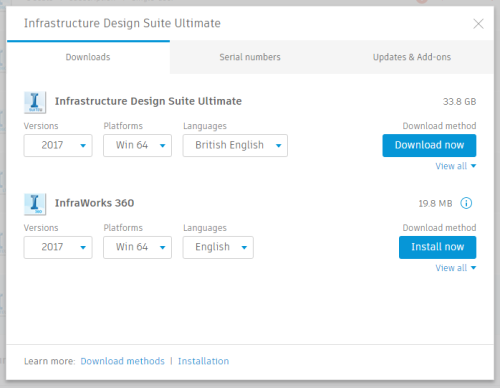The width and height of the screenshot is (500, 388).
Task: Switch to the Serial numbers tab
Action: coord(250,57)
